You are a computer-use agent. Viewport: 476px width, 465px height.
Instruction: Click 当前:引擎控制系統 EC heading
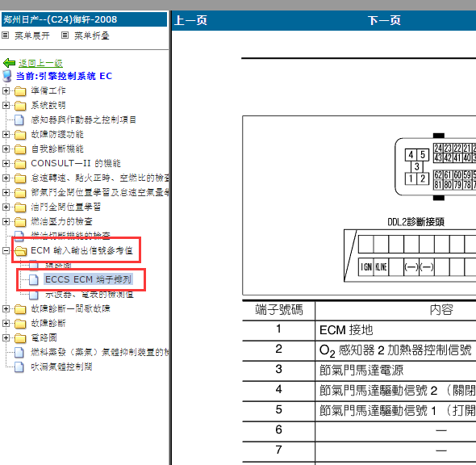64,76
